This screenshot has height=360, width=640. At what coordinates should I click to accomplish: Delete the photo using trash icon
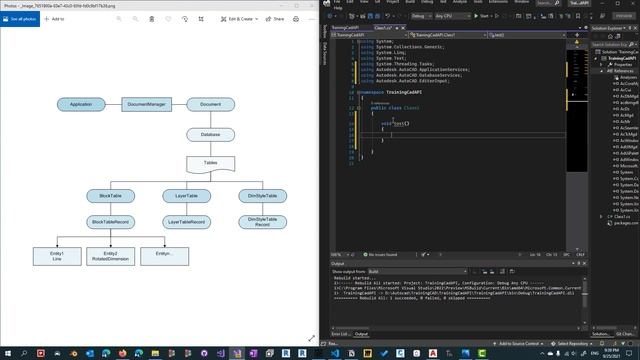151,19
